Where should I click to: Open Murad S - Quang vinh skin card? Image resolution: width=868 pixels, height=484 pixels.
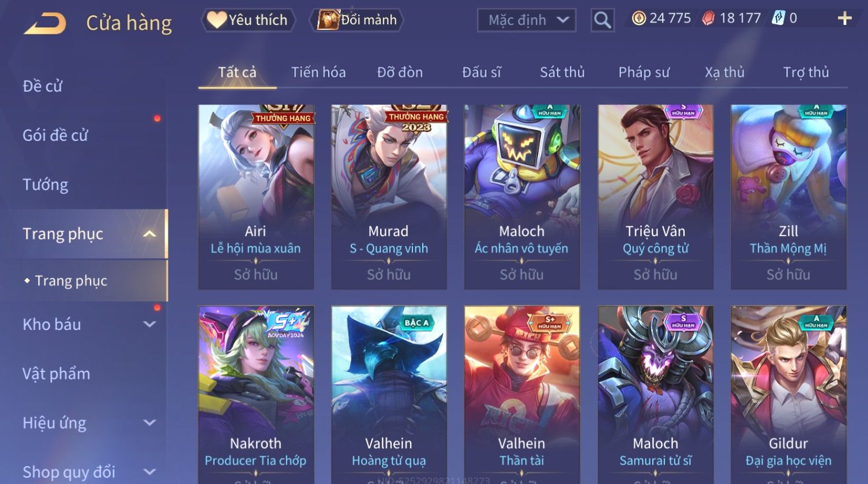[x=389, y=197]
